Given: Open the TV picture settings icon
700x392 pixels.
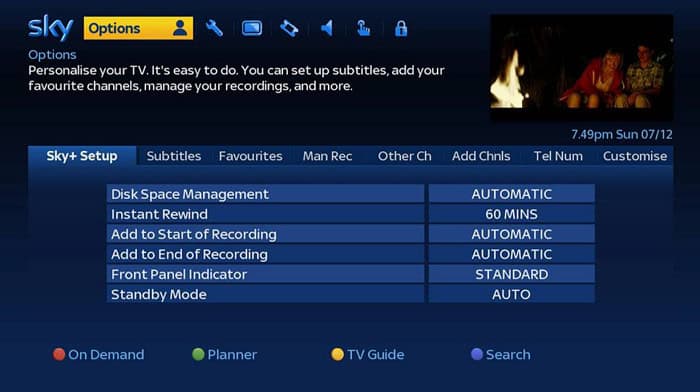Looking at the screenshot, I should [252, 29].
